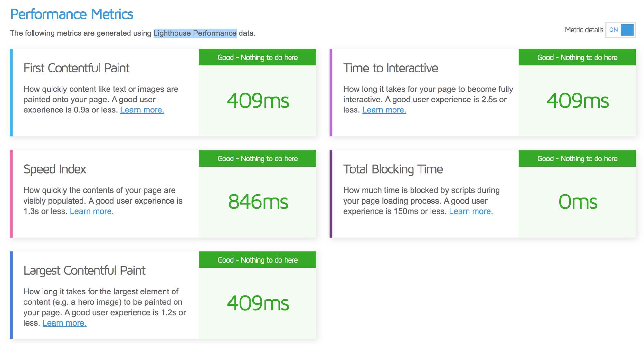The height and width of the screenshot is (344, 644).
Task: Click the Largest Contentful Paint 409ms value
Action: click(258, 303)
